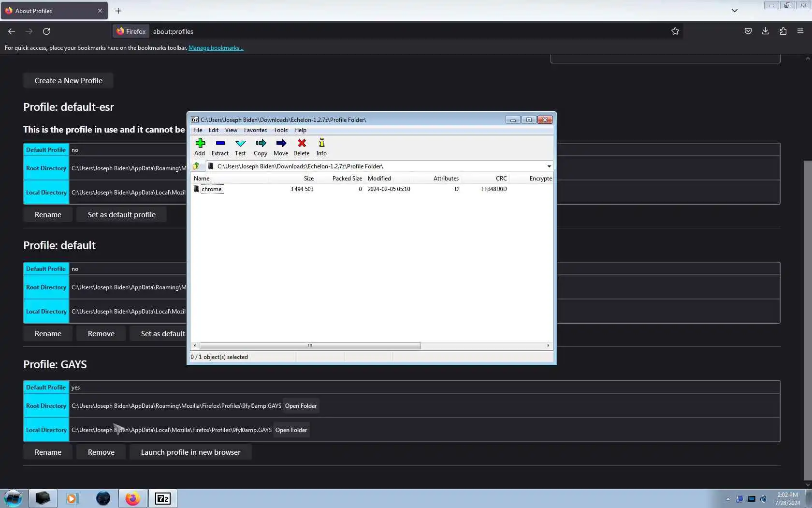Sort 7-Zip list by Size column
This screenshot has width=812, height=508.
click(292, 179)
